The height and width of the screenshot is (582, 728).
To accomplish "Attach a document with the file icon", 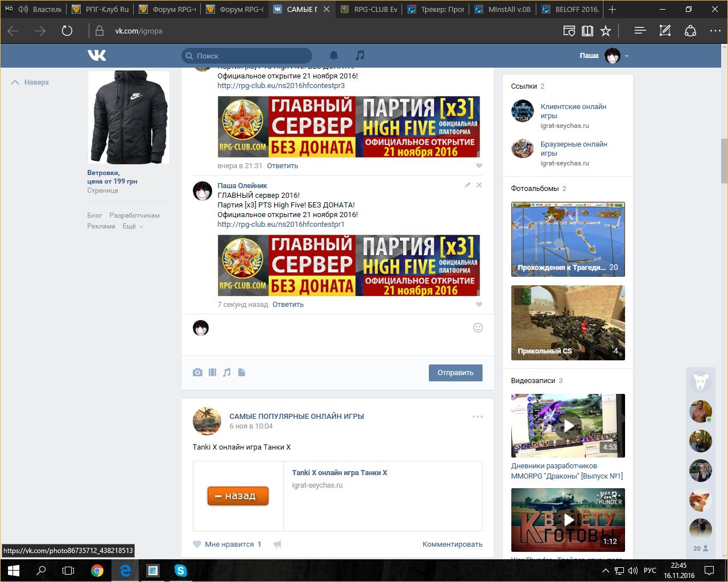I will click(x=242, y=372).
